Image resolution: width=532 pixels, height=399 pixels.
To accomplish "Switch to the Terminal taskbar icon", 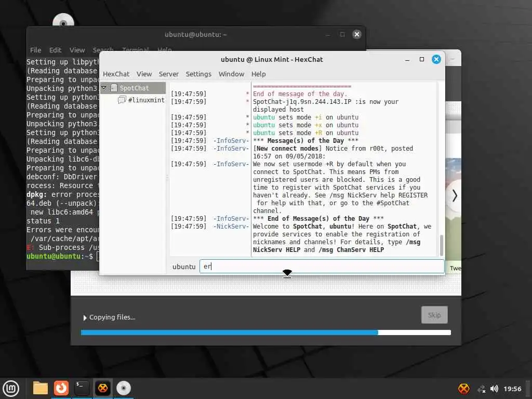I will click(82, 388).
